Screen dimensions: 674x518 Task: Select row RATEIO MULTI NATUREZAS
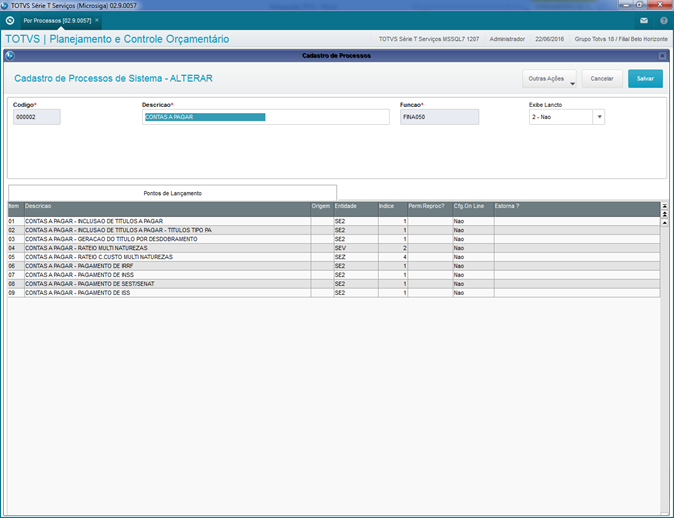[x=334, y=248]
